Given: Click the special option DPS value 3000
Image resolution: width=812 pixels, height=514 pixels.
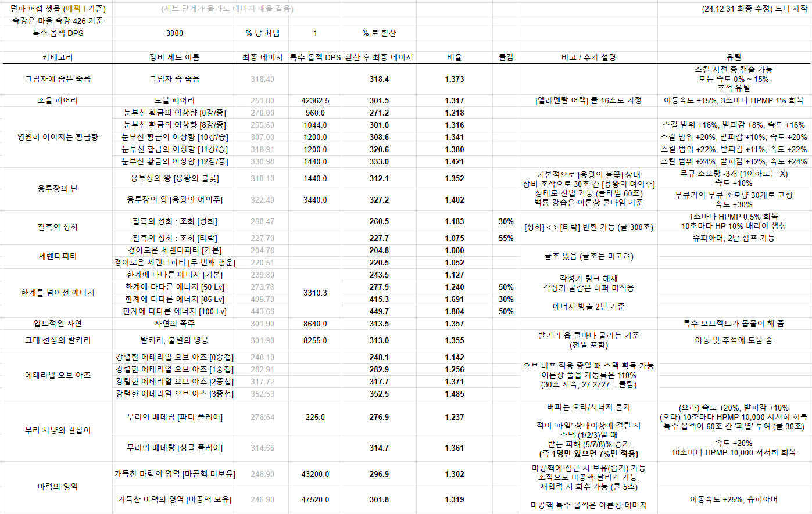Looking at the screenshot, I should tap(174, 33).
